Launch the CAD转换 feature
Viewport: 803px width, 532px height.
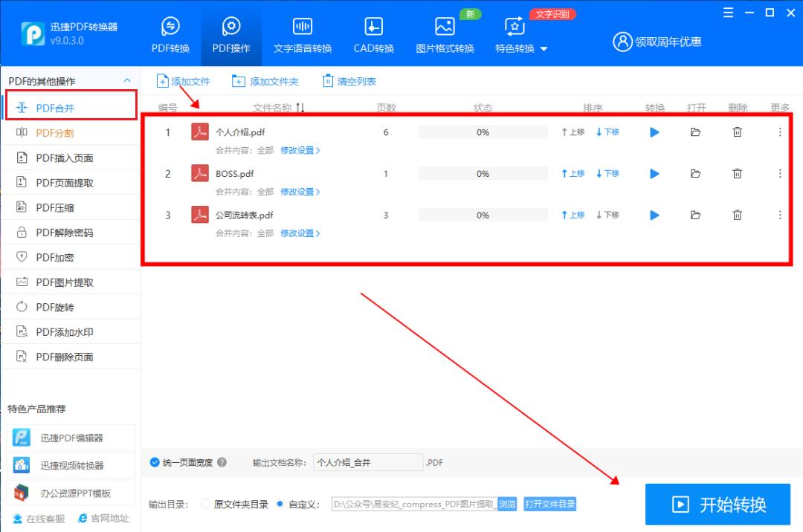coord(373,33)
